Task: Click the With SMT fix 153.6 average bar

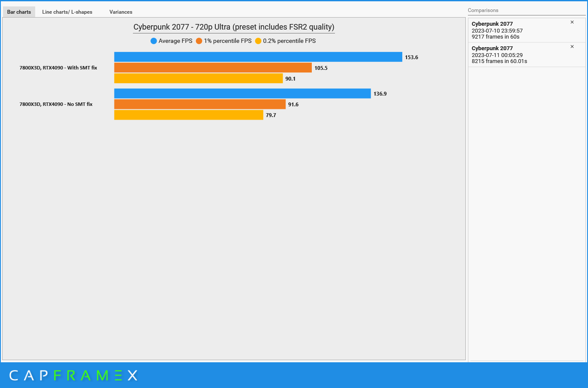Action: tap(258, 57)
